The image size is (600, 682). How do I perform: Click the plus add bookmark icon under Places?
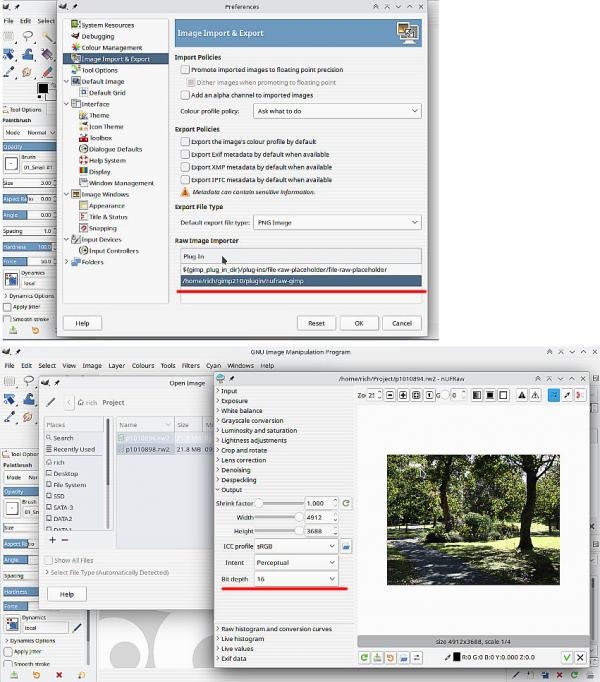pos(52,540)
